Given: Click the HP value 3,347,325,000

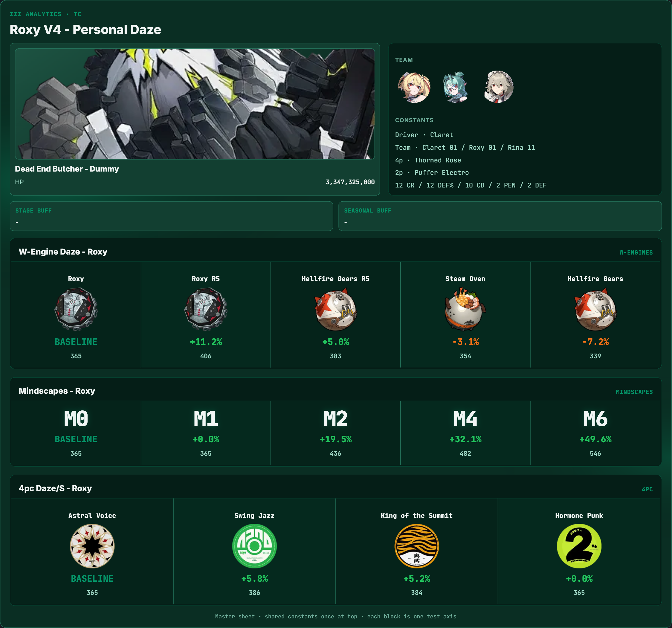Looking at the screenshot, I should click(350, 182).
